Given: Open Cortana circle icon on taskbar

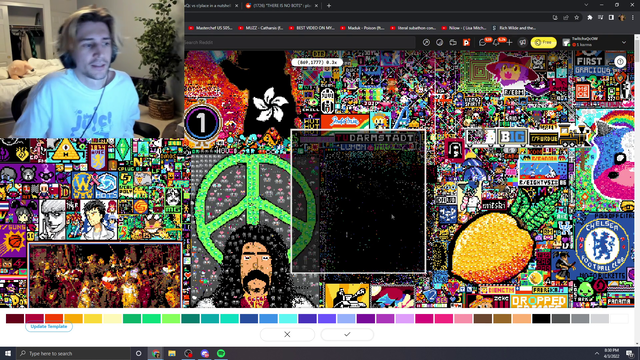Looking at the screenshot, I should pos(139,353).
